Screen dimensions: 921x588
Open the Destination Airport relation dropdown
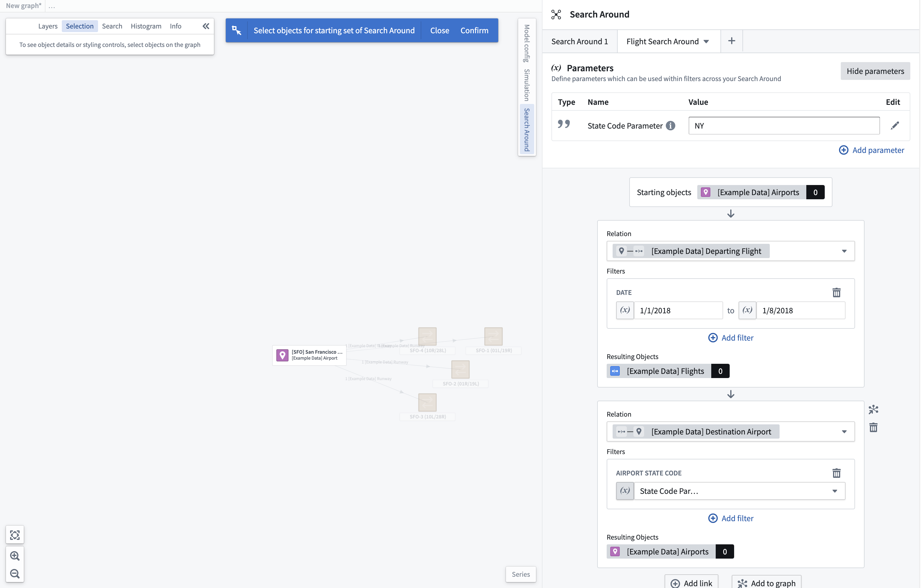[x=731, y=431]
